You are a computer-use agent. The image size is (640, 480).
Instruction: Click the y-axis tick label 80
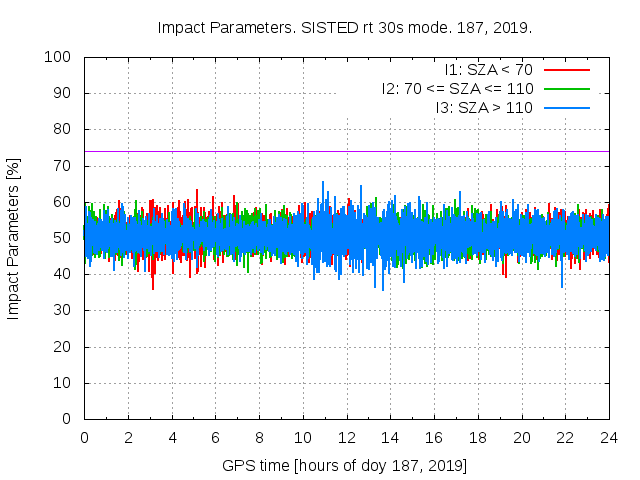[60, 129]
